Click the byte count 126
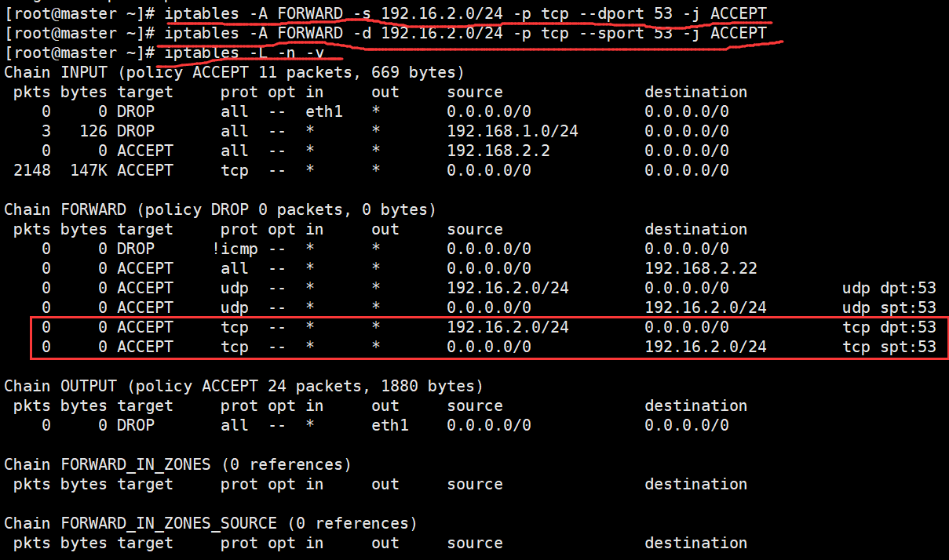Screen dimensions: 949x560 (93, 131)
